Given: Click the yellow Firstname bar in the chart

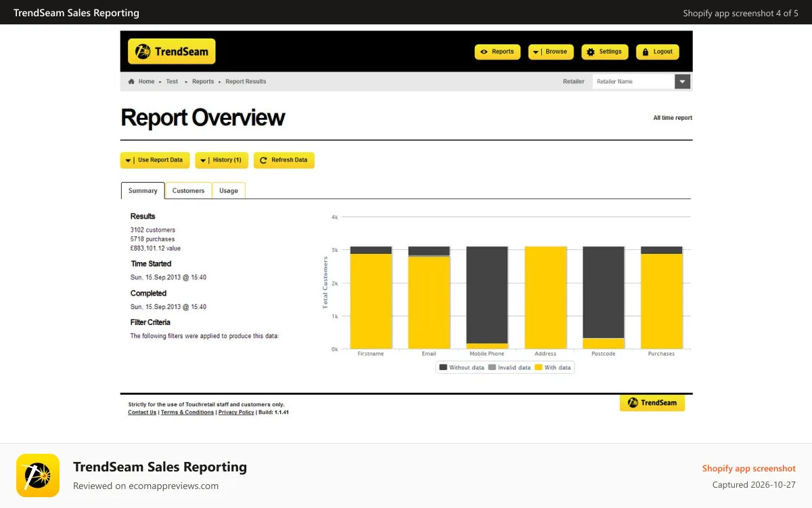Looking at the screenshot, I should coord(371,301).
